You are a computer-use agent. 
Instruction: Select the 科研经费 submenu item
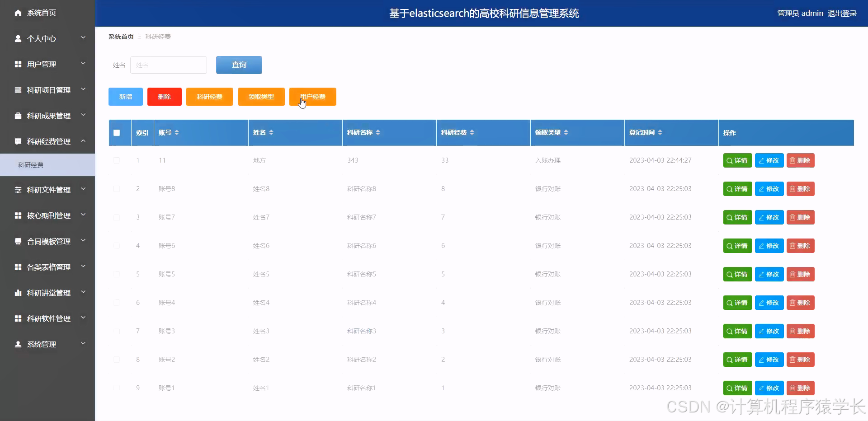pyautogui.click(x=47, y=165)
